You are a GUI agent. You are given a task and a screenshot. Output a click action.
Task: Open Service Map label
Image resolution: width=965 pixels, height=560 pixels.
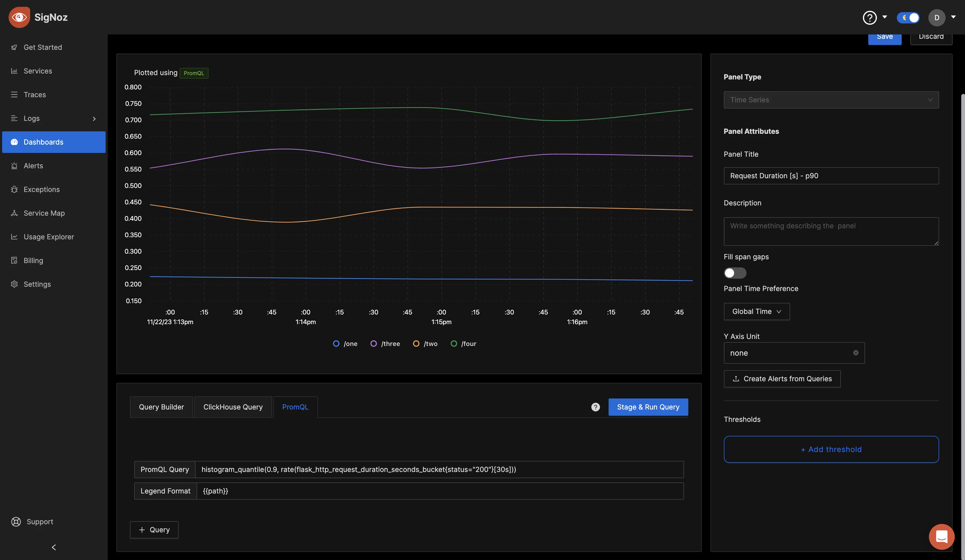click(x=44, y=213)
